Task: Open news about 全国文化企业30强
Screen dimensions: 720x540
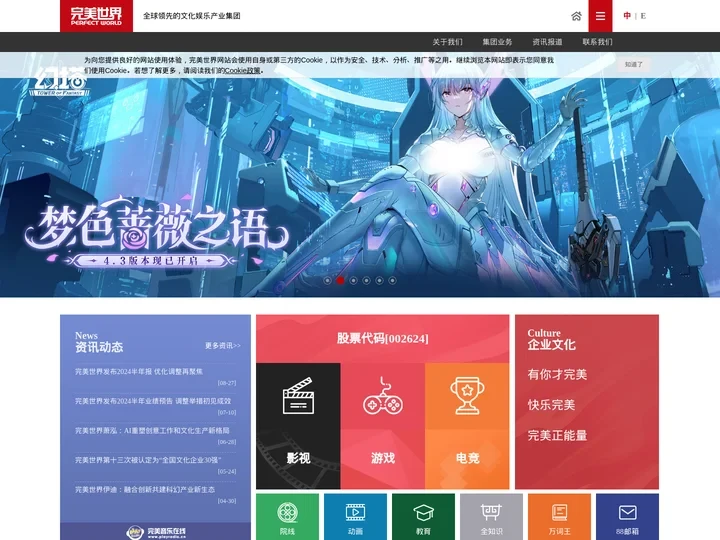Action: click(x=148, y=460)
